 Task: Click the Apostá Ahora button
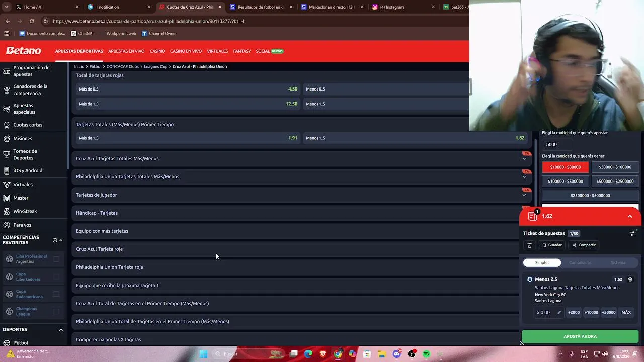580,336
